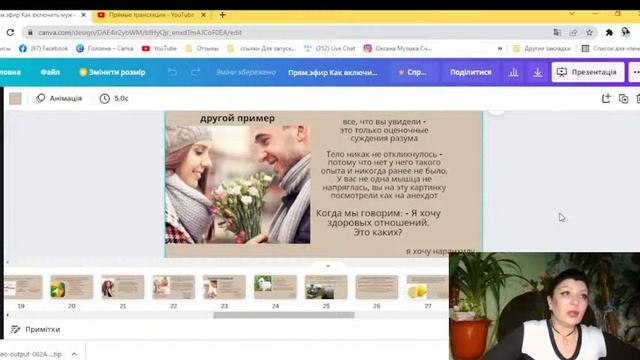640x360 pixels.
Task: Open the background color swatch
Action: pos(15,98)
